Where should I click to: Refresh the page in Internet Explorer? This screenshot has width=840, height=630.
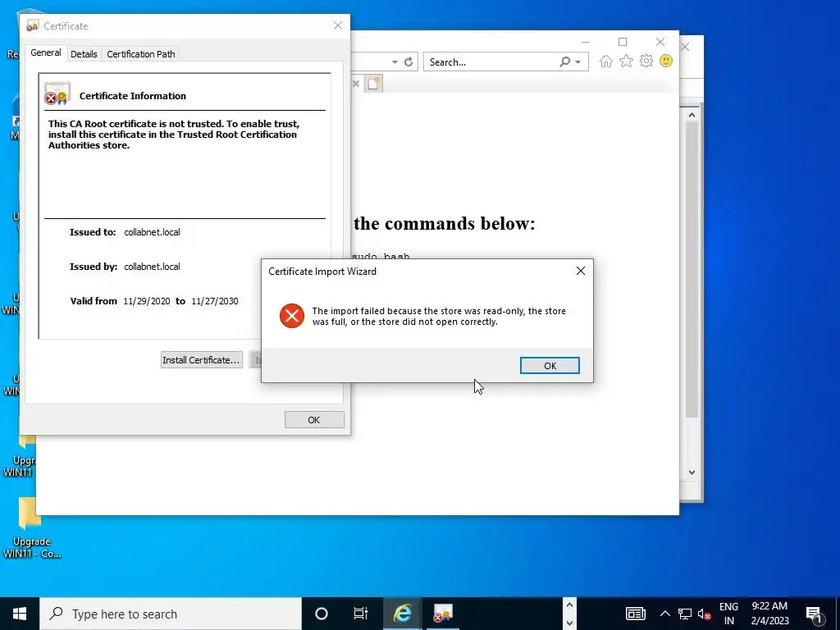coord(409,62)
